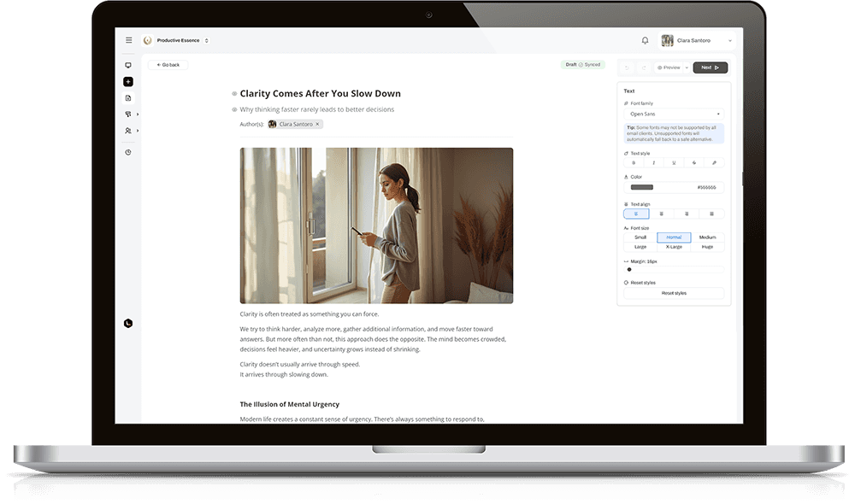Toggle the title visibility eye icon
The height and width of the screenshot is (504, 855).
click(x=234, y=94)
